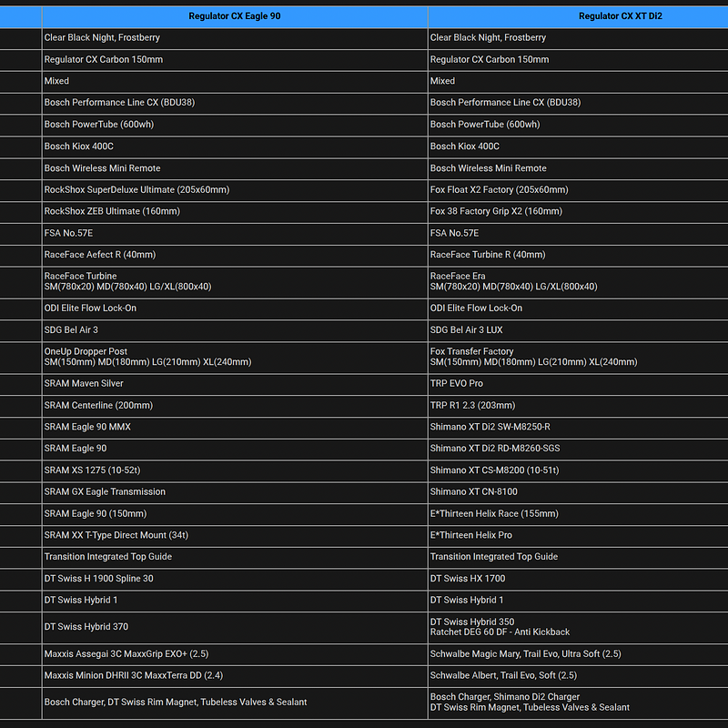Click the OneUp Dropper Post cell
This screenshot has height=728, width=728.
point(235,358)
